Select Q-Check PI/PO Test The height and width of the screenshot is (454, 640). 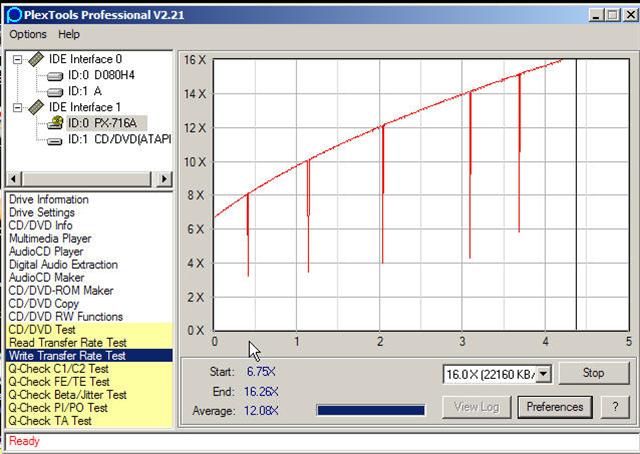coord(89,408)
